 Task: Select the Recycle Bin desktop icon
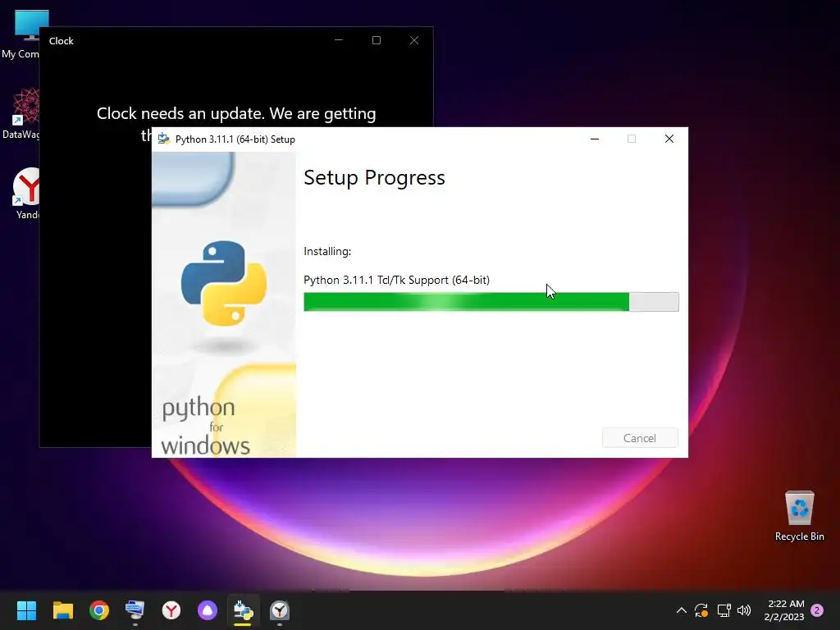(x=799, y=515)
